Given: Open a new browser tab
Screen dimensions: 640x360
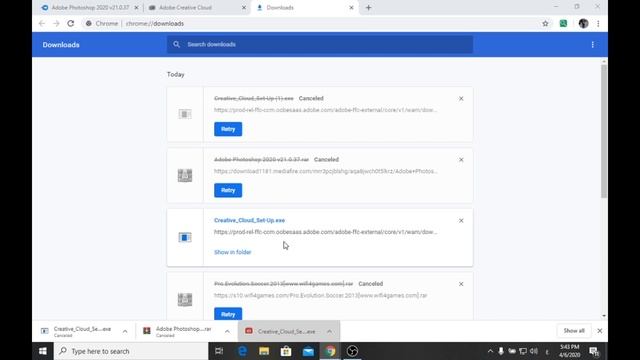Looking at the screenshot, I should [x=369, y=8].
